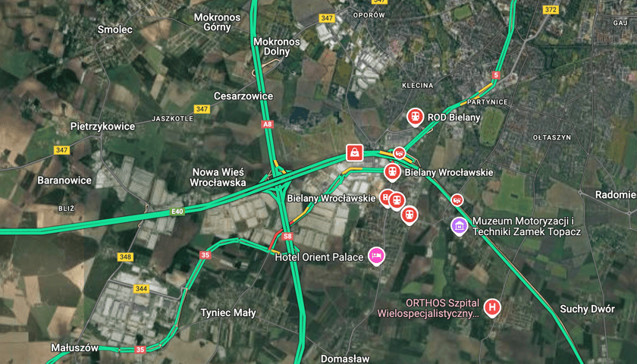
Task: Click the yellow 348 road shield
Action: click(x=125, y=257)
